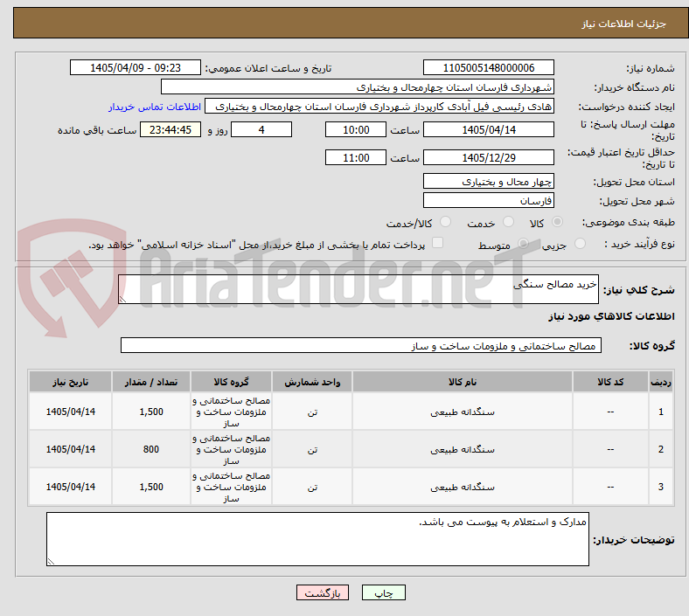Click the کد کالا cell in row 1

[x=610, y=412]
